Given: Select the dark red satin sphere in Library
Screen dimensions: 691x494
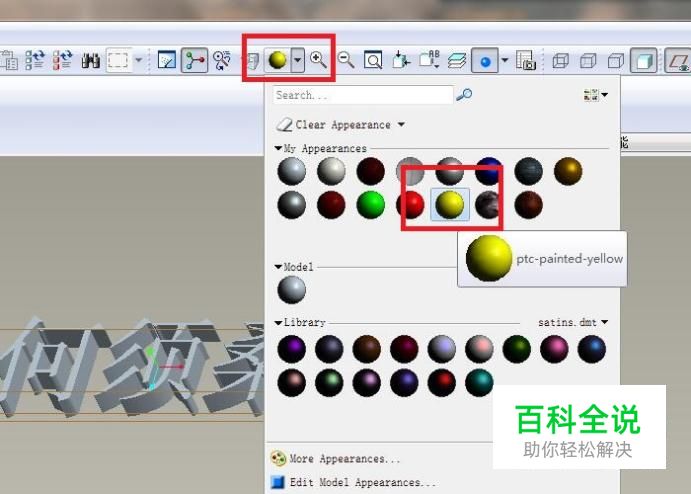Looking at the screenshot, I should (x=404, y=349).
